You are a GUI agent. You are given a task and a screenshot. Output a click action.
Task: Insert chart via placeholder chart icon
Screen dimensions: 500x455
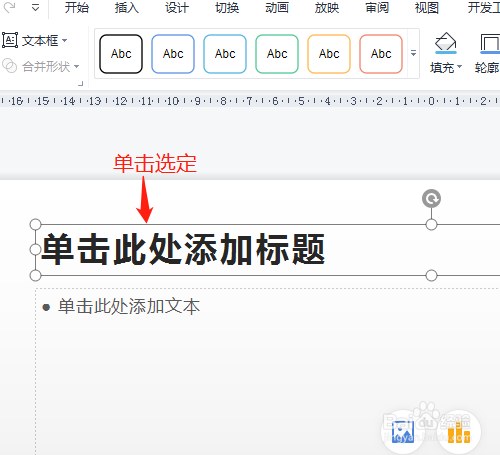tap(459, 432)
